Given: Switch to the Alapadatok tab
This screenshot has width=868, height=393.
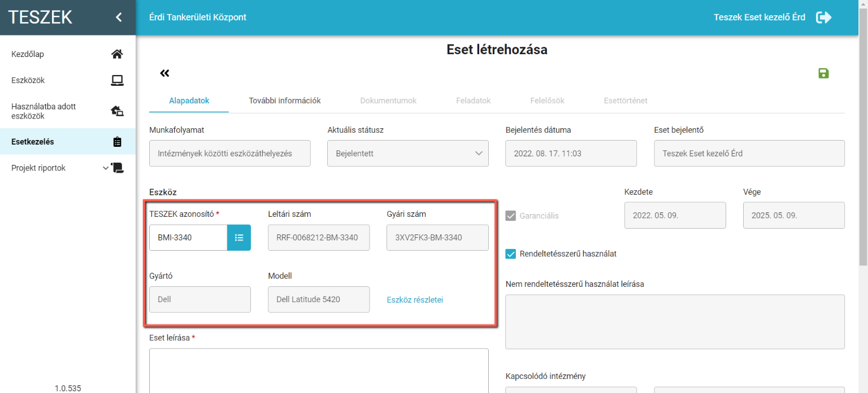Looking at the screenshot, I should click(x=189, y=101).
